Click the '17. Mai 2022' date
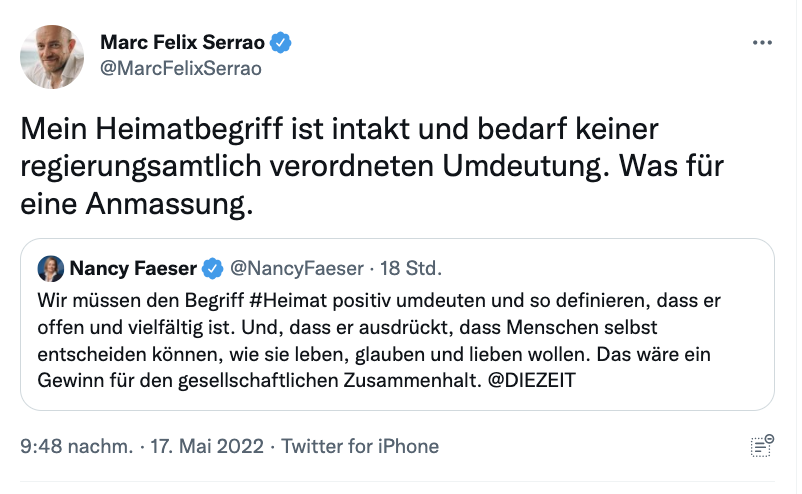 point(207,446)
